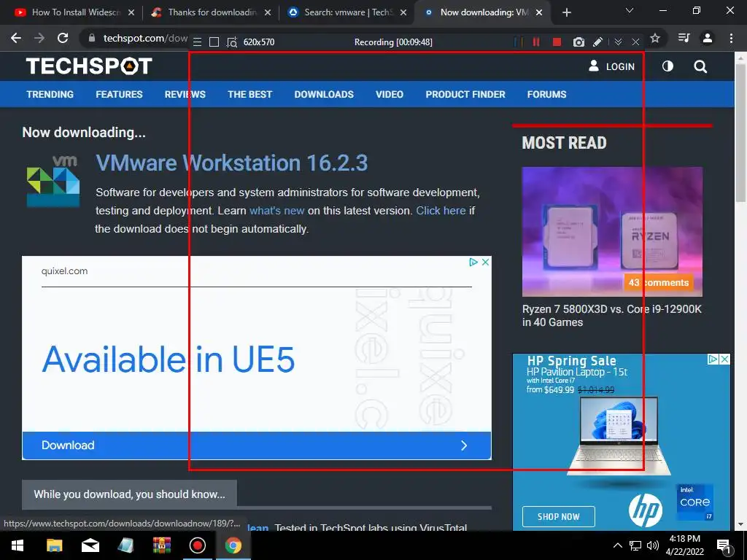
Task: Toggle the dark/light theme contrast icon
Action: coord(667,66)
